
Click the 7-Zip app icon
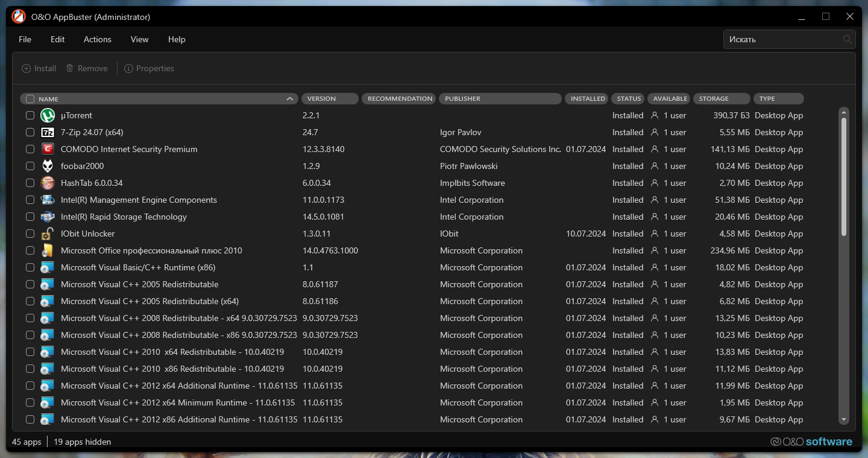48,132
